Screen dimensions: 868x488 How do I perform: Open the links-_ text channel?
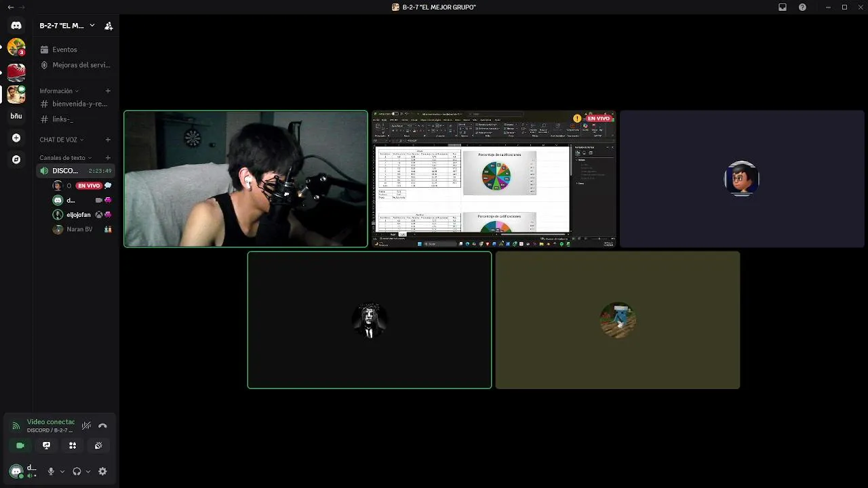pyautogui.click(x=75, y=119)
